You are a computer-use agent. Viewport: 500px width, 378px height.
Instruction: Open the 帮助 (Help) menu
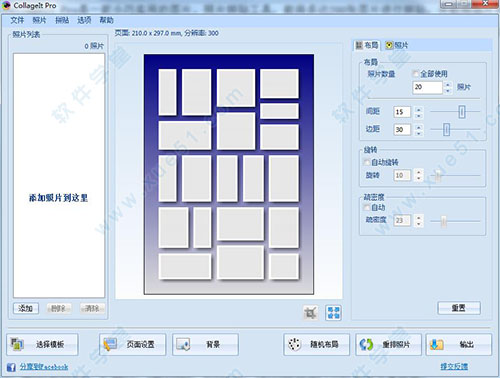pyautogui.click(x=107, y=20)
